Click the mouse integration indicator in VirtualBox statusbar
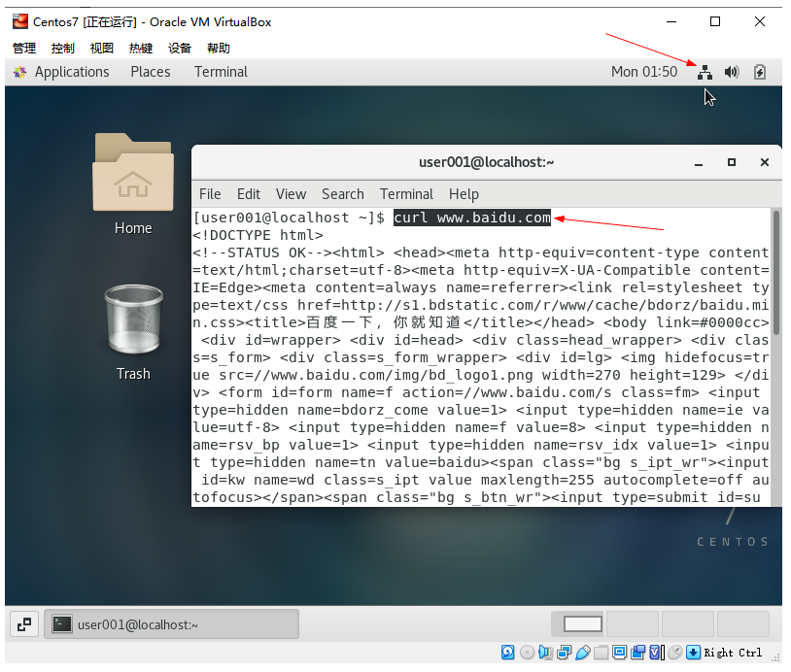Viewport: 791px width, 672px height. [674, 652]
